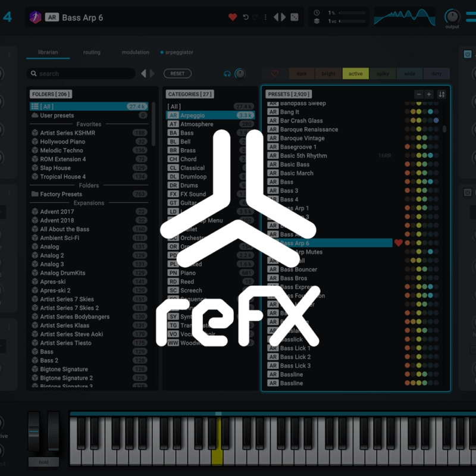Switch to the arpeggiator tab
Screen dimensions: 476x476
pos(177,52)
